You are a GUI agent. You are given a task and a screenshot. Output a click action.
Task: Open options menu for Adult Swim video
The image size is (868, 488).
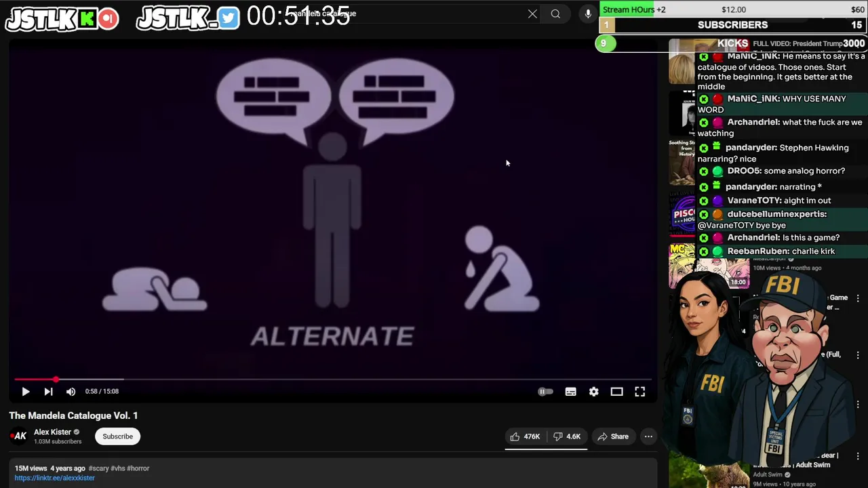[x=858, y=456]
